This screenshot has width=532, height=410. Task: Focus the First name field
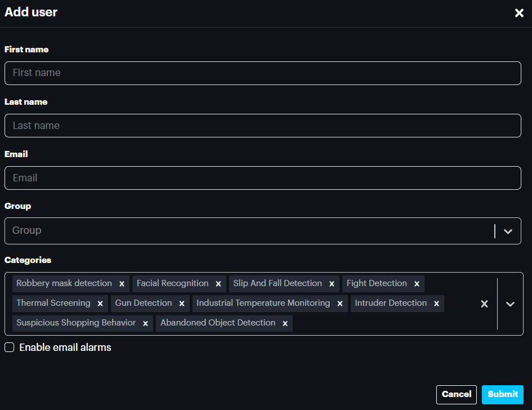pyautogui.click(x=262, y=73)
